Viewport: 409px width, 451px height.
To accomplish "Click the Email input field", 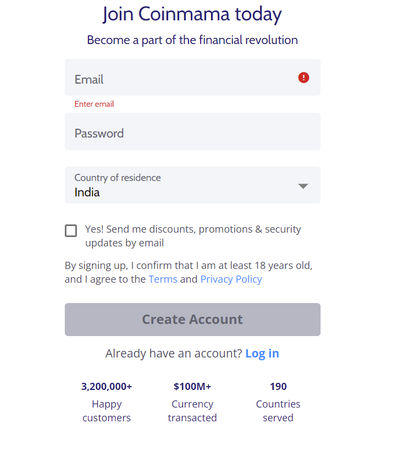I will click(192, 78).
